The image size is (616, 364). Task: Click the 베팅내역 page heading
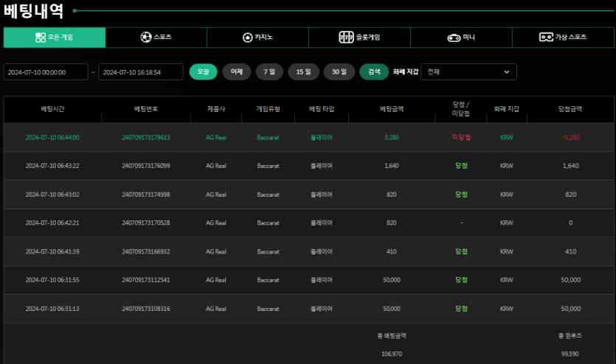point(33,10)
